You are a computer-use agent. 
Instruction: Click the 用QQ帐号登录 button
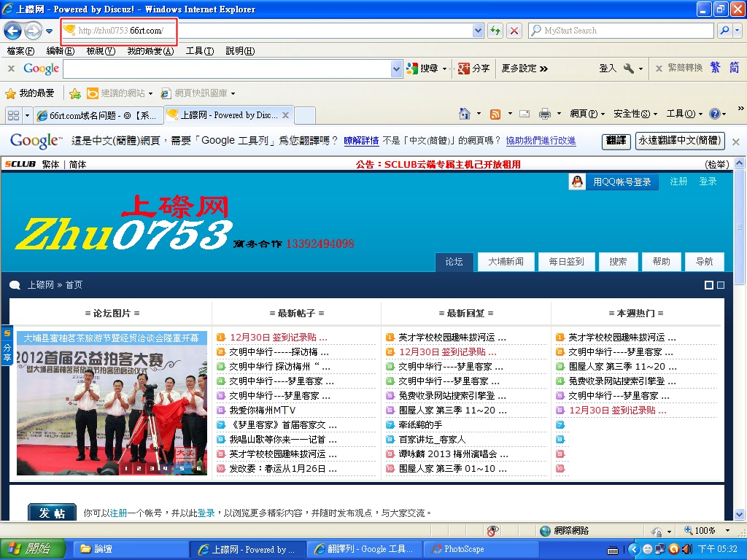pyautogui.click(x=622, y=182)
